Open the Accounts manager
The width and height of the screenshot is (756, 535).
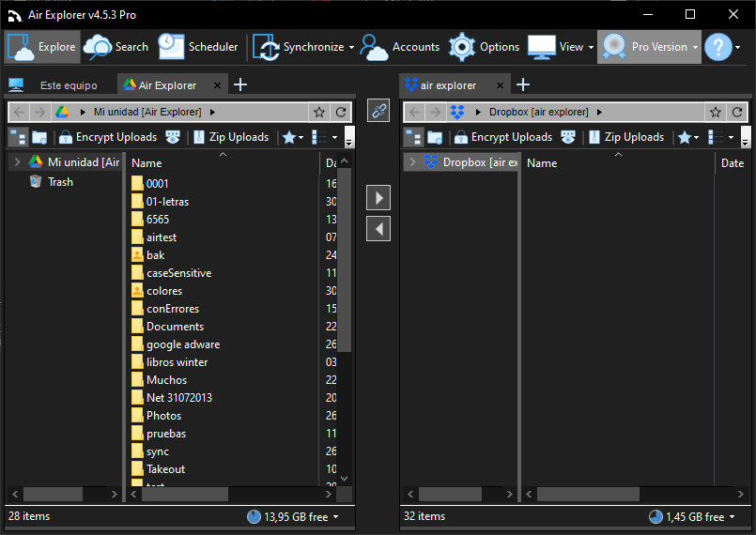click(400, 47)
